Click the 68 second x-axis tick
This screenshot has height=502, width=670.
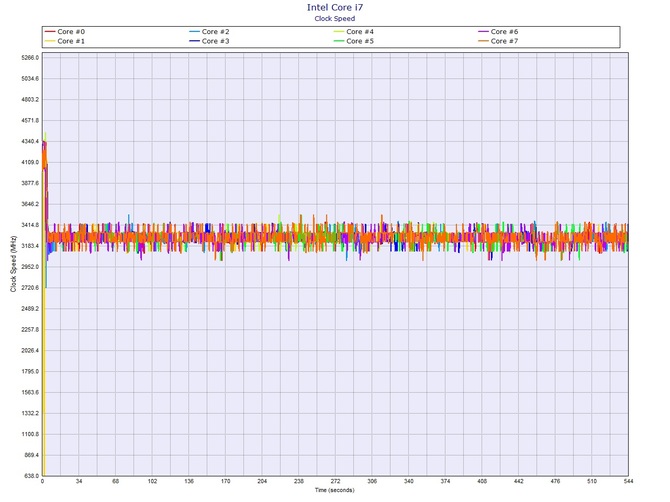click(116, 481)
